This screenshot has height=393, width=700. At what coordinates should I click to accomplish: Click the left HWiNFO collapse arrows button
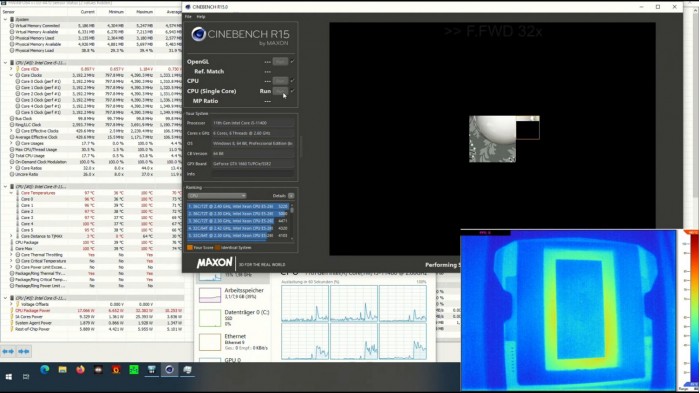[8, 351]
